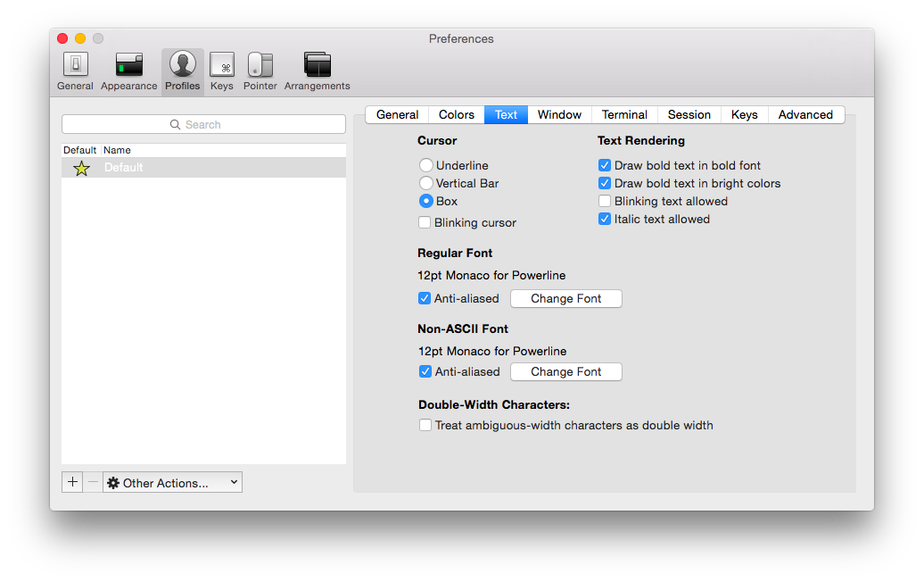Image resolution: width=924 pixels, height=582 pixels.
Task: Toggle Draw bold text in bold font
Action: pos(605,165)
